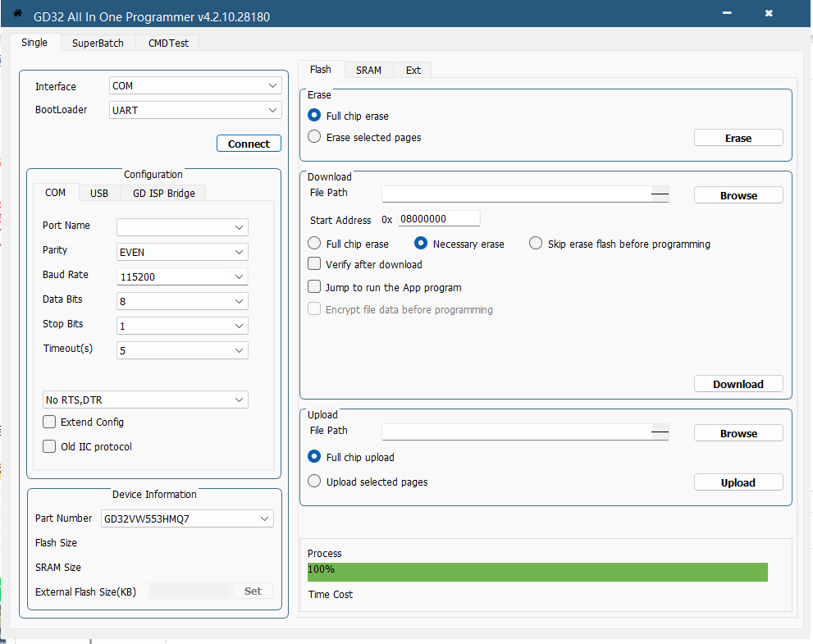Viewport: 813px width, 644px height.
Task: Expand the Timeout(s) dropdown
Action: [x=182, y=350]
